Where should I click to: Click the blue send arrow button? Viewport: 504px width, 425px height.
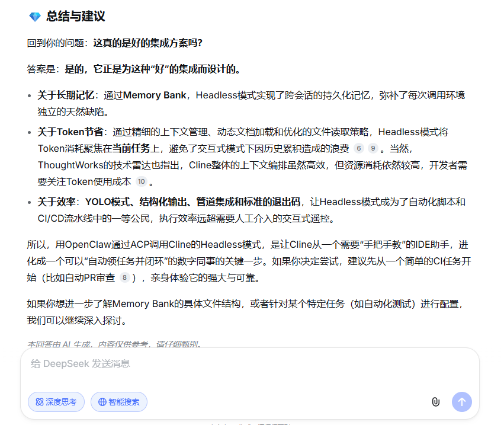point(461,402)
